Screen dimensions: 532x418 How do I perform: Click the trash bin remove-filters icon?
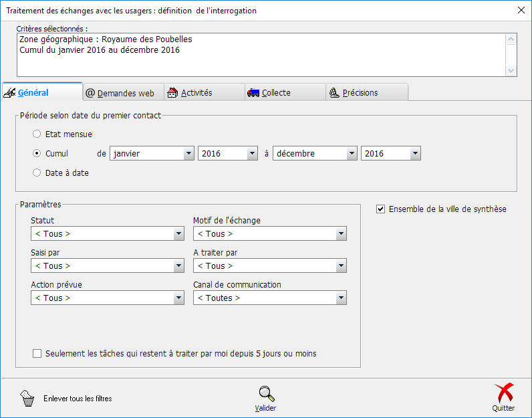[x=27, y=399]
